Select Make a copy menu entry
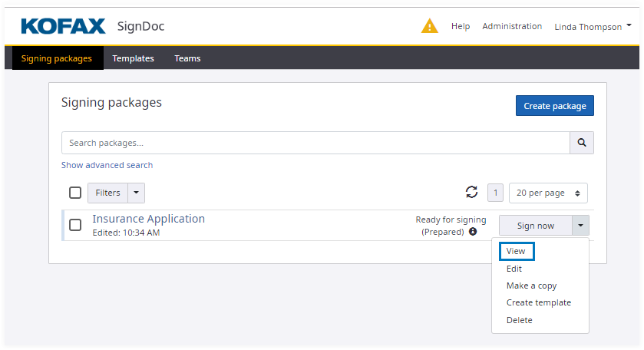The height and width of the screenshot is (350, 644). click(531, 286)
